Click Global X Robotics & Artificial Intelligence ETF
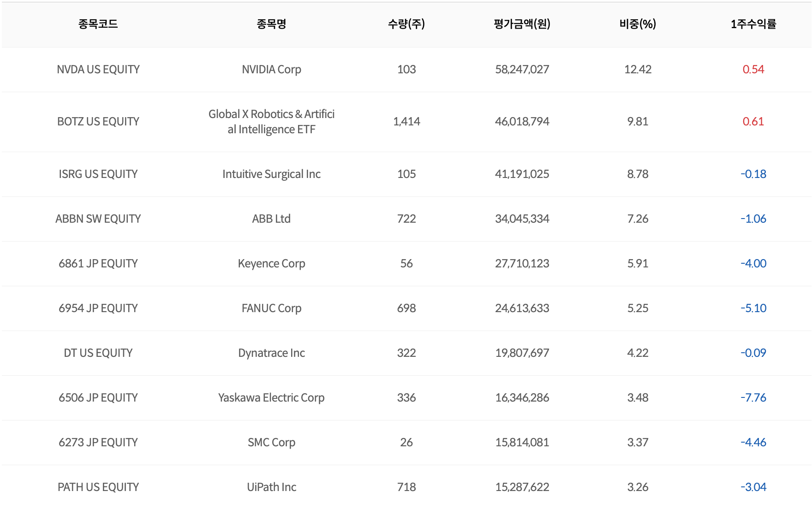 tap(271, 121)
